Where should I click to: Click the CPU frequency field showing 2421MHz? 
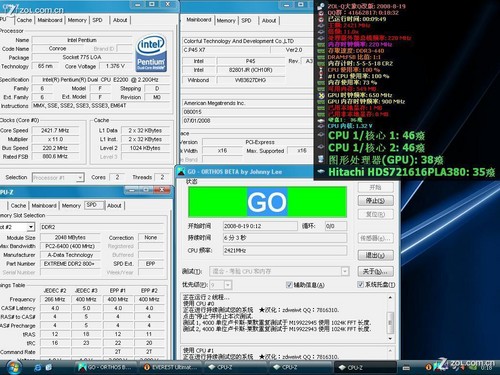pyautogui.click(x=285, y=250)
